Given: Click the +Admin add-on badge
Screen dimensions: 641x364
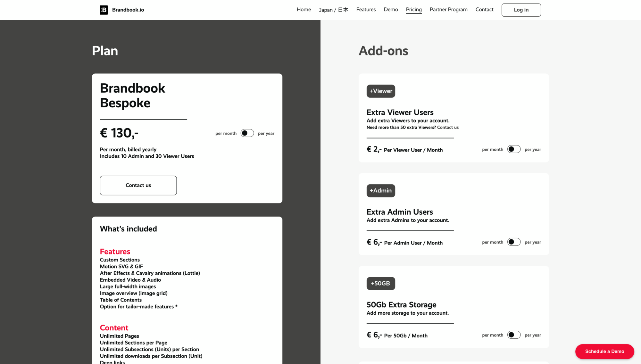Looking at the screenshot, I should (381, 191).
